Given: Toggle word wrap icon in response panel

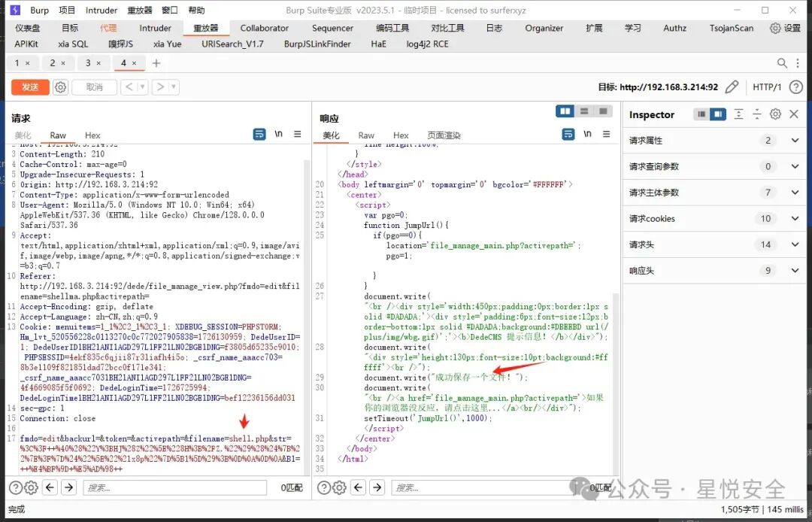Looking at the screenshot, I should (568, 134).
